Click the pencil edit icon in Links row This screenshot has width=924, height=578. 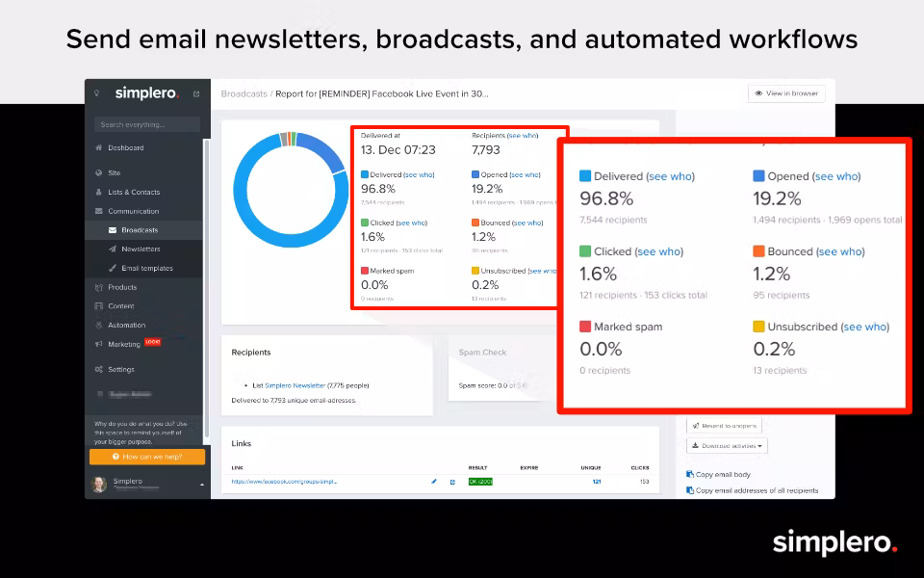tap(434, 482)
